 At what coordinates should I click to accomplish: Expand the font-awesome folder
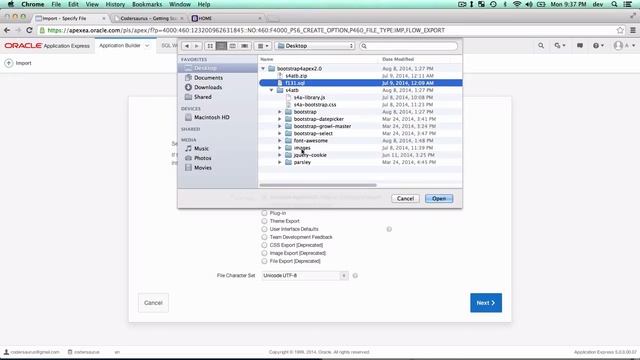[280, 141]
